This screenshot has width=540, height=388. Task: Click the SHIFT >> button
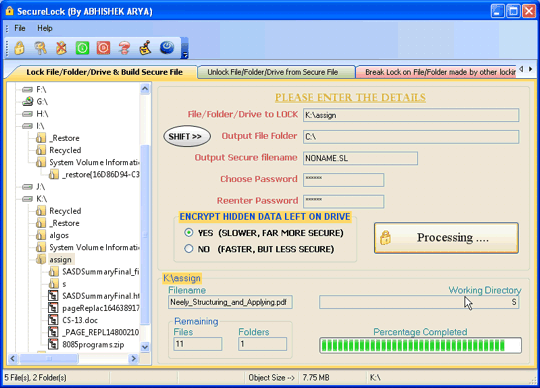coord(187,137)
